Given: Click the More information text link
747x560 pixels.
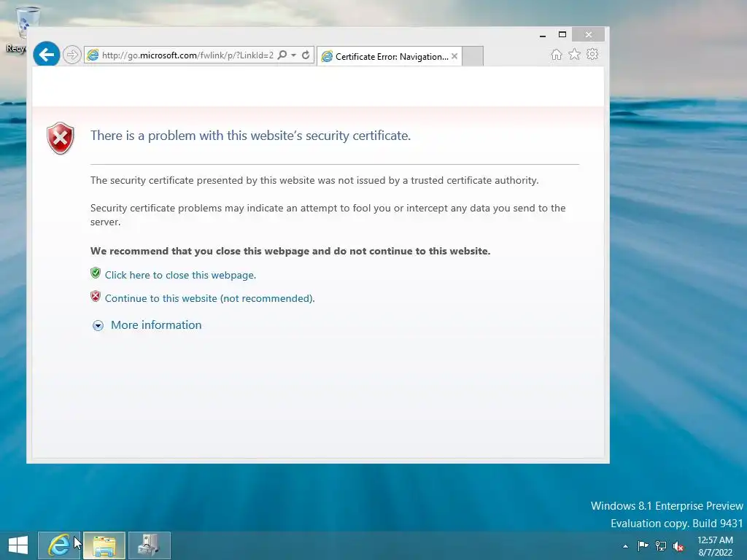Looking at the screenshot, I should tap(156, 324).
